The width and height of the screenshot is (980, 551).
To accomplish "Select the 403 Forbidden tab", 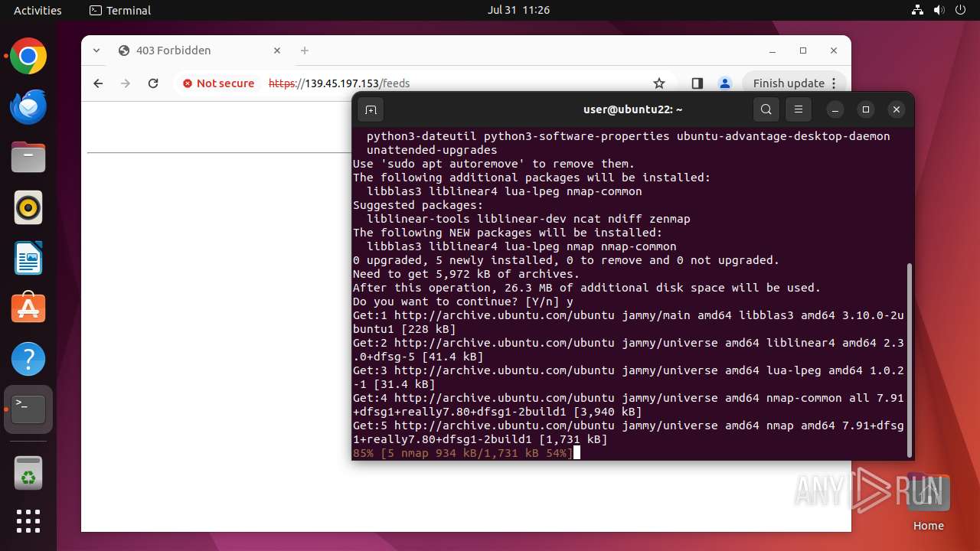I will pos(199,51).
